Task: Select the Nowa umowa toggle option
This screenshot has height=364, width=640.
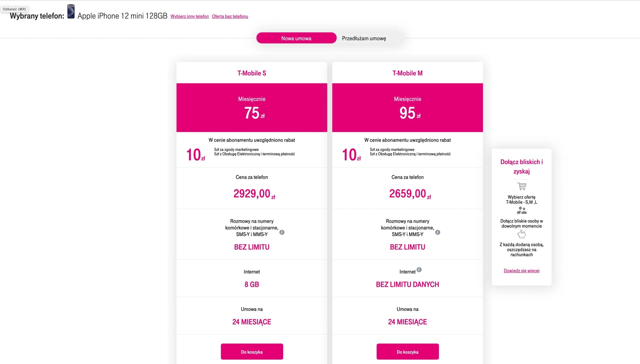Action: click(296, 38)
